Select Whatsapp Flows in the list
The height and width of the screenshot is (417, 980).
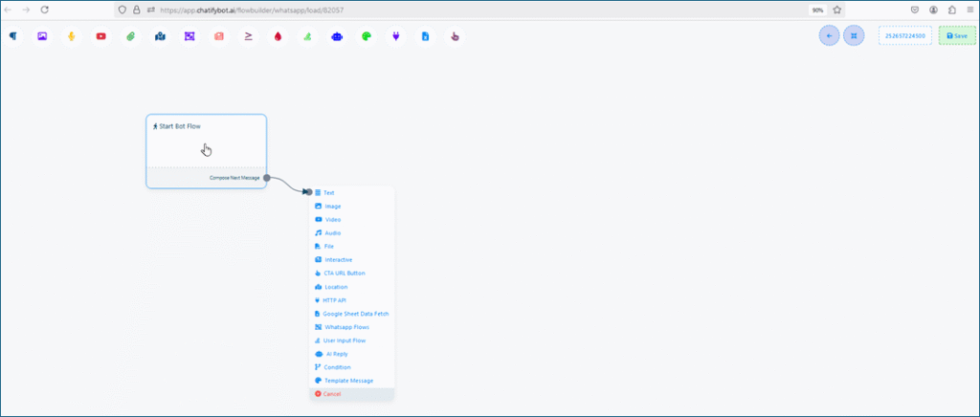point(346,327)
